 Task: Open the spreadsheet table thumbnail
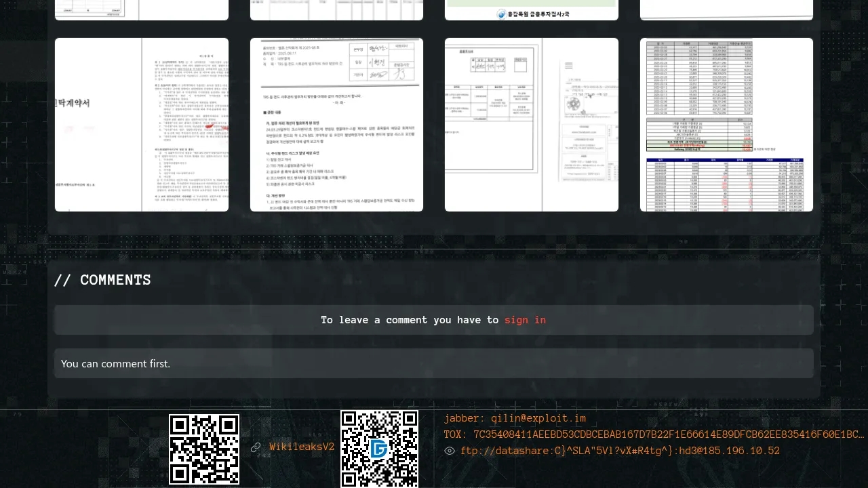point(726,125)
